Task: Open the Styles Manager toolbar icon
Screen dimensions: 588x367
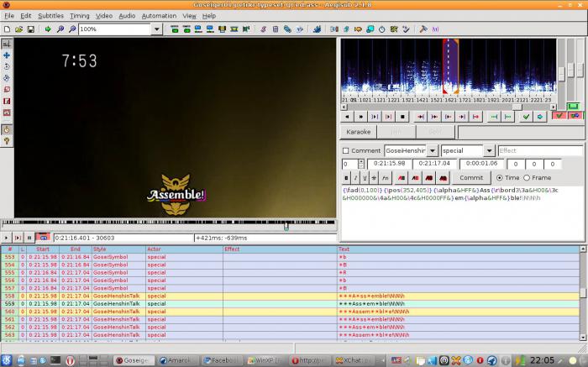Action: (x=263, y=29)
